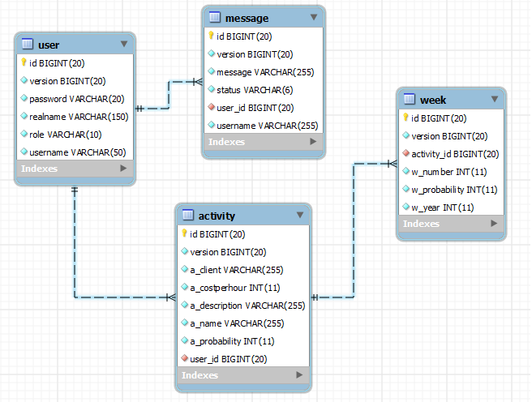Select column 'version BIGINT(20)' in user table
Viewport: 532px width, 402px height.
(x=67, y=81)
